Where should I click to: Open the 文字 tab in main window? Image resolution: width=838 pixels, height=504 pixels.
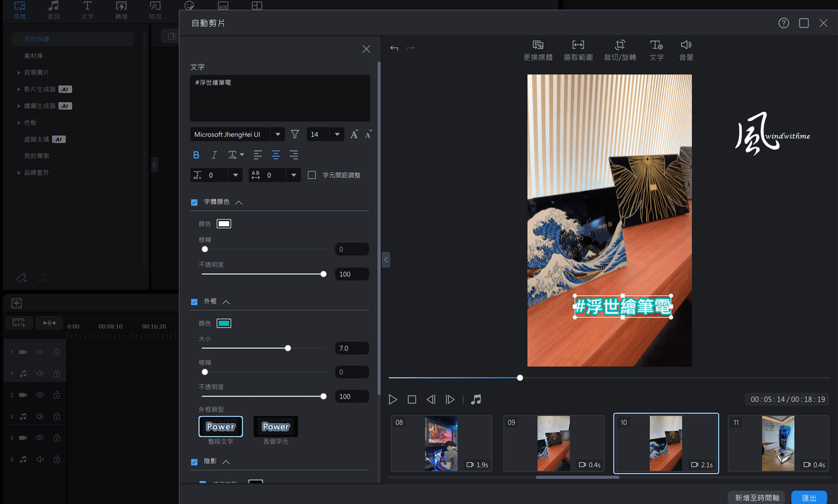tap(87, 10)
